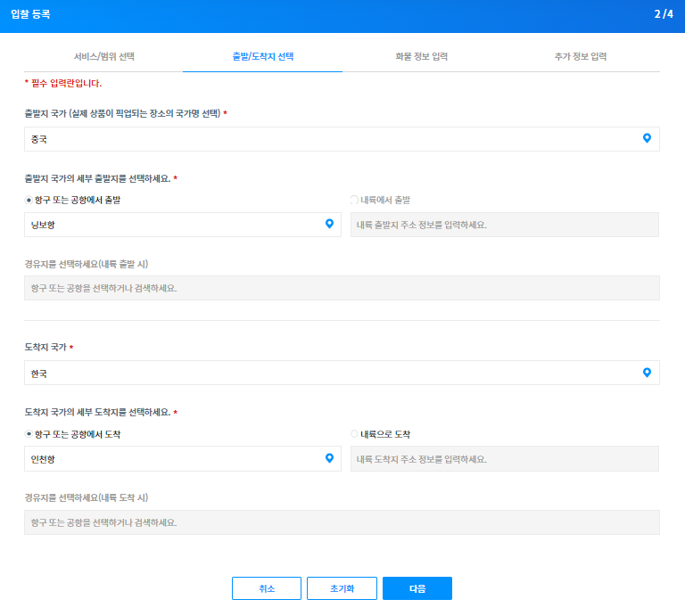Click the 입찰 등록 header title
685x616 pixels.
pyautogui.click(x=30, y=14)
